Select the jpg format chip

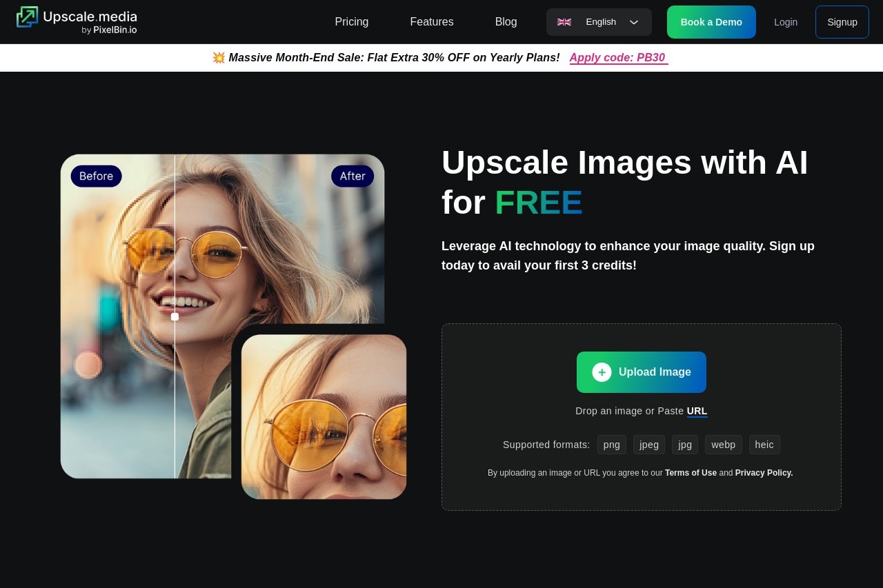pos(684,445)
